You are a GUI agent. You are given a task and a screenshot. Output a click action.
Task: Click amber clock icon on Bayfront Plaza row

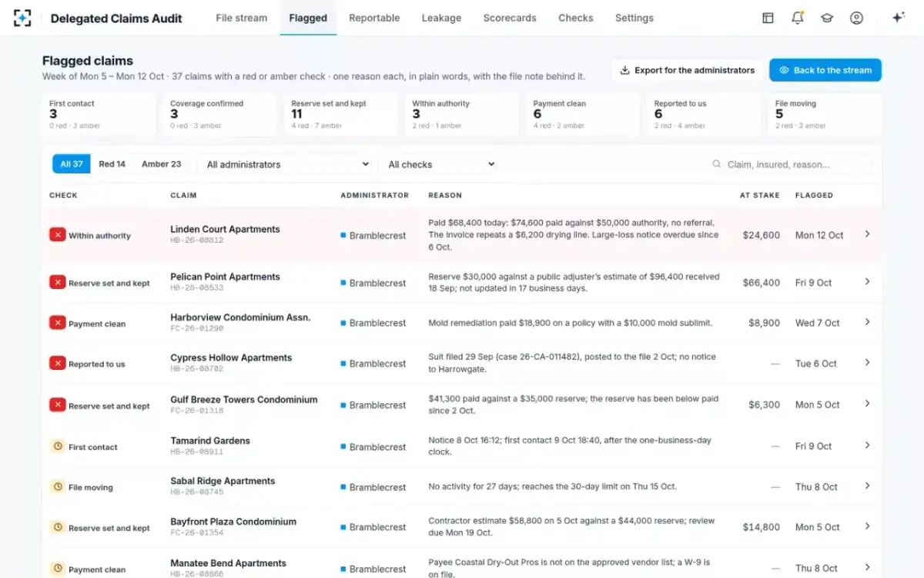point(57,527)
